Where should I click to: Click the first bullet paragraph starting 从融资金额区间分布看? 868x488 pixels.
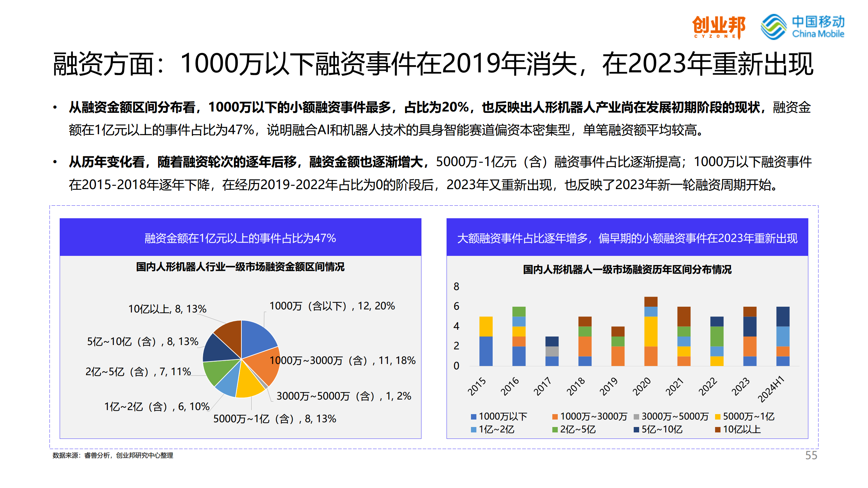[x=439, y=119]
